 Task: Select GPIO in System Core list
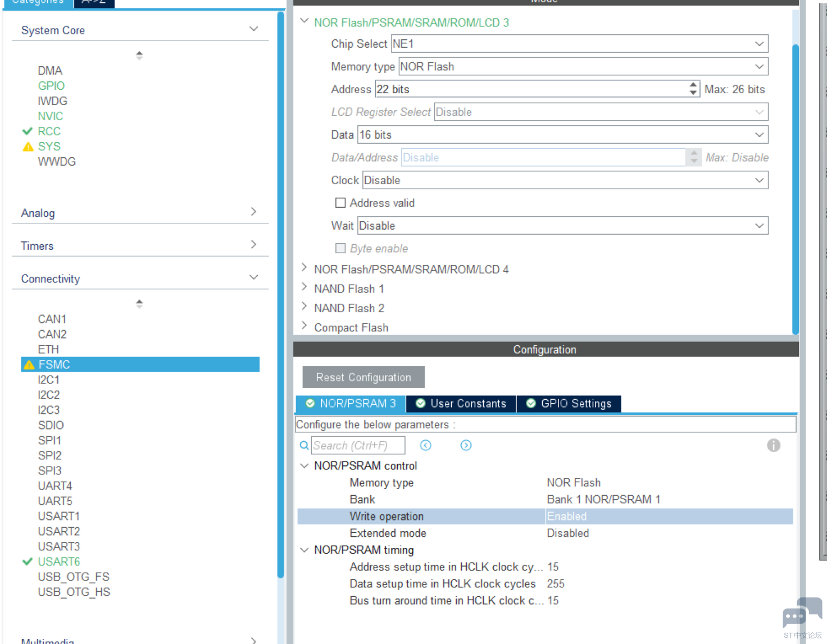(x=51, y=86)
